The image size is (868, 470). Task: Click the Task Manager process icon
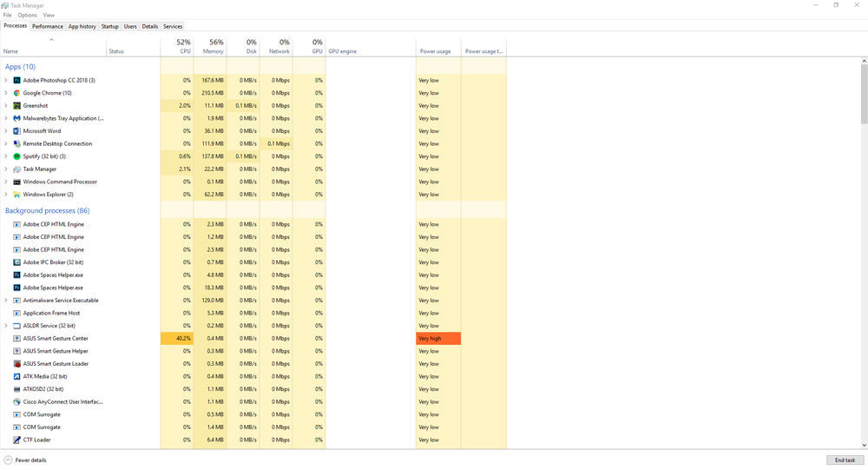[x=16, y=169]
